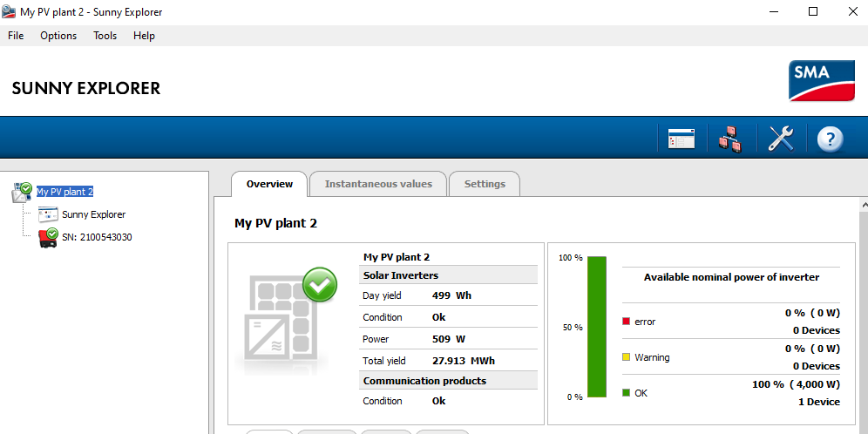The width and height of the screenshot is (868, 434).
Task: Switch to the Instantaneous values tab
Action: [378, 184]
